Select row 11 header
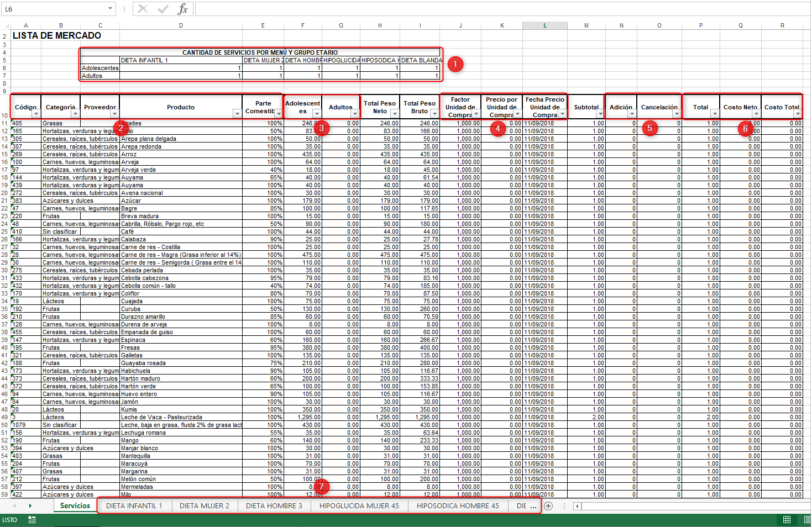Image resolution: width=812 pixels, height=527 pixels. pyautogui.click(x=5, y=123)
